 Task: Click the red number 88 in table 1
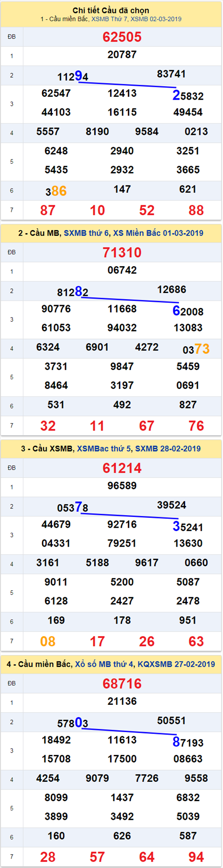coord(196,211)
